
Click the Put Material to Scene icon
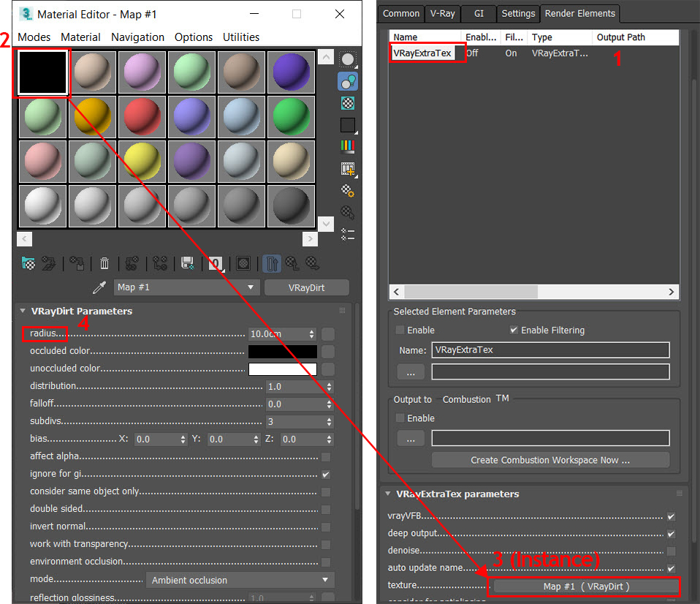49,263
